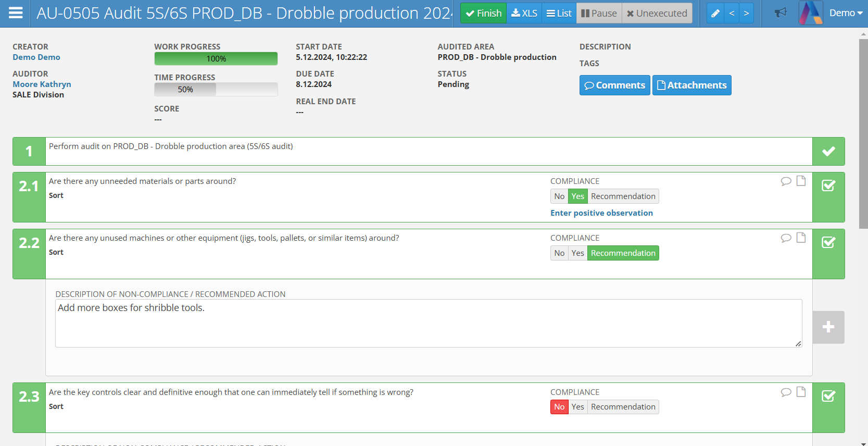868x446 pixels.
Task: Select No compliance for question 2.1
Action: pos(559,196)
